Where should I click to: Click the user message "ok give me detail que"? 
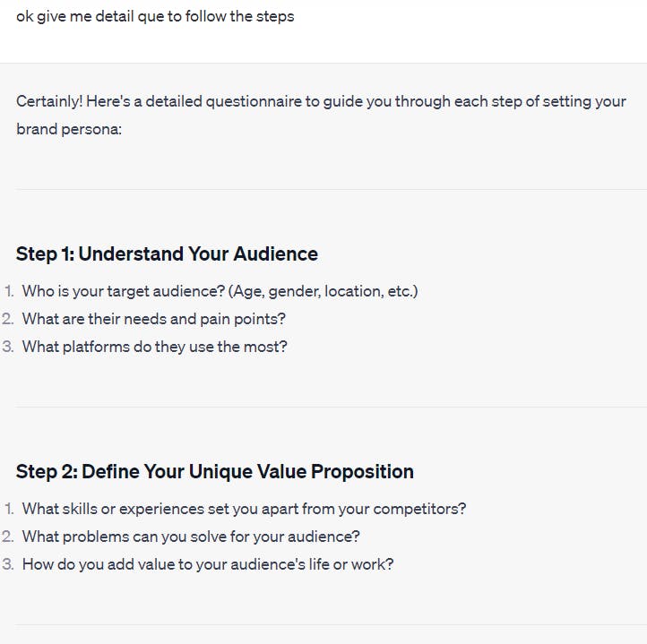click(155, 17)
